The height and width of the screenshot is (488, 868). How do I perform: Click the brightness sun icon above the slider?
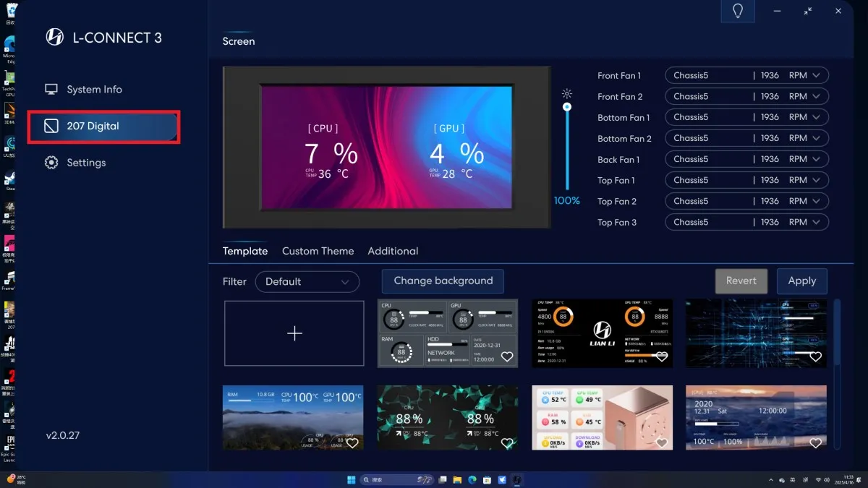[x=567, y=94]
